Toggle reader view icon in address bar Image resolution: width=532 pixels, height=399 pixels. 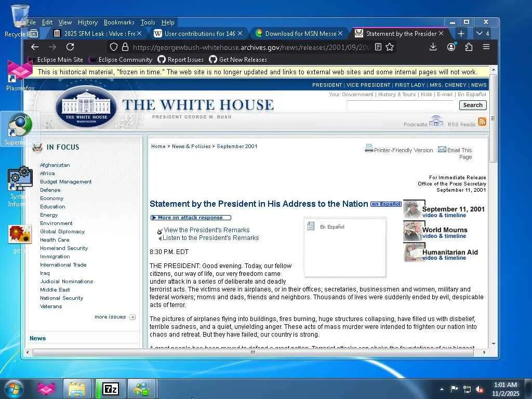[x=378, y=47]
